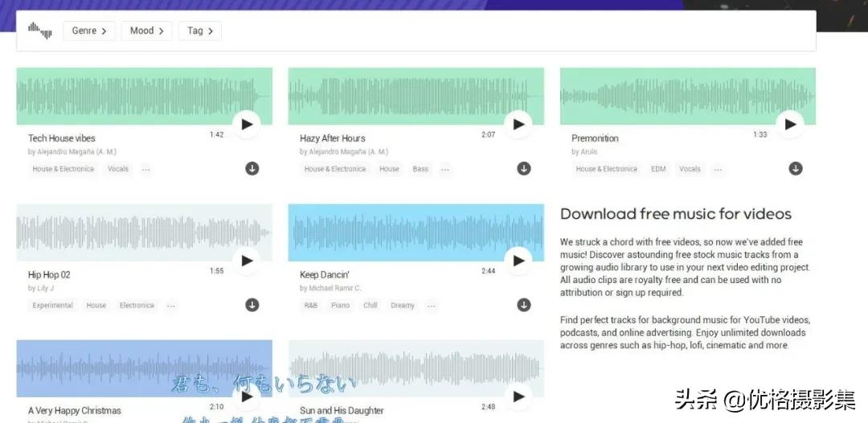Open Sun and His Daughter title
The height and width of the screenshot is (423, 868).
342,411
